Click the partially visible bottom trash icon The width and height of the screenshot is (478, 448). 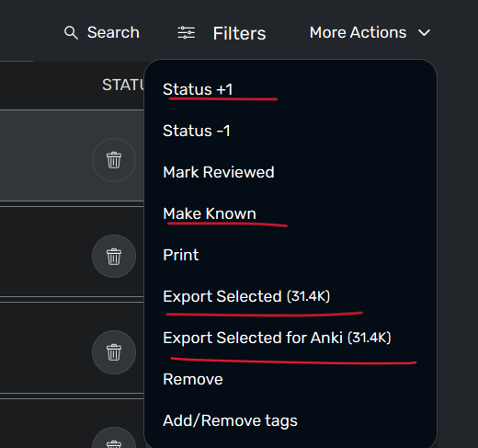point(114,439)
